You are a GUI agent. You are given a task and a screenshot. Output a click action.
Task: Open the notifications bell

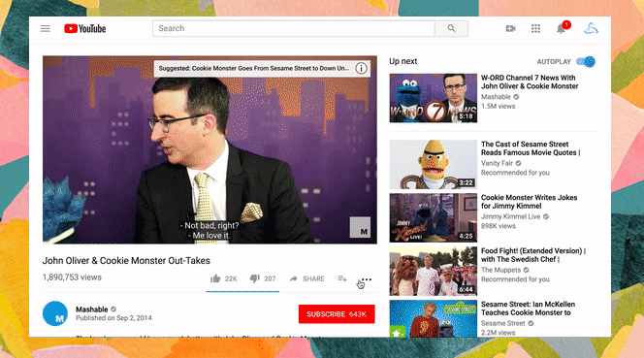[561, 28]
